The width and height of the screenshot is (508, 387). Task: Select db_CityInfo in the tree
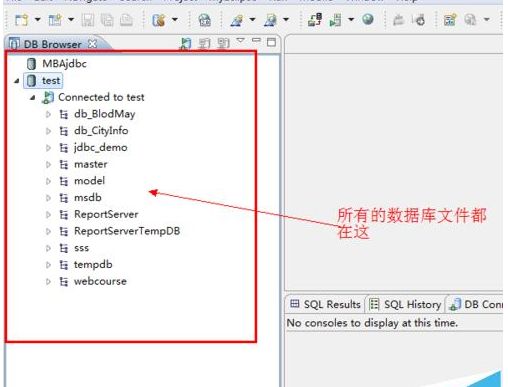(x=101, y=131)
